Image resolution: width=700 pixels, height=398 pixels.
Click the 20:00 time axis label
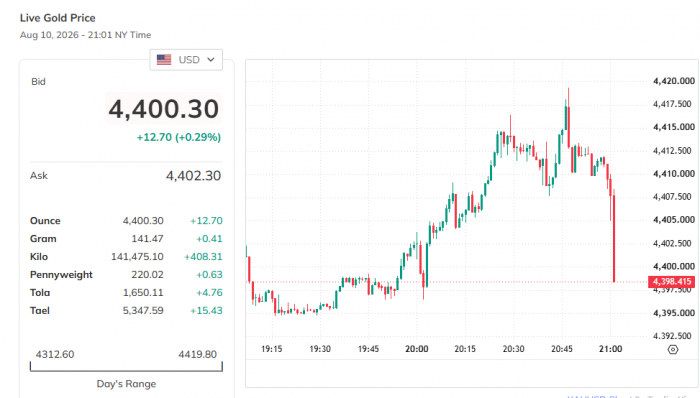[x=417, y=349]
